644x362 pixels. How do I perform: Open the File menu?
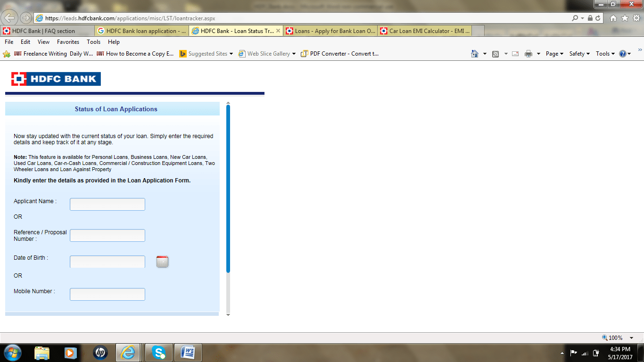(x=9, y=42)
